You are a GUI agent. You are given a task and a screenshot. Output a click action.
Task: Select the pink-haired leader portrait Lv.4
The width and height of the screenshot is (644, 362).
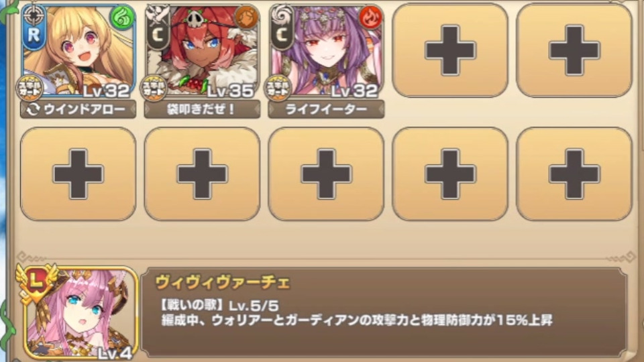[x=78, y=313]
